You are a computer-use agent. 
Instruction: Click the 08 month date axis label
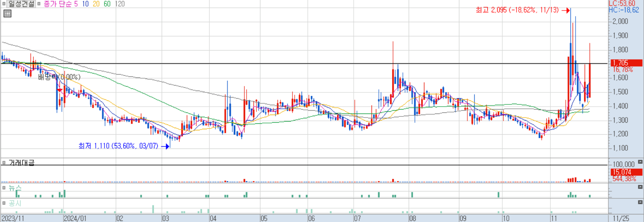click(x=412, y=218)
